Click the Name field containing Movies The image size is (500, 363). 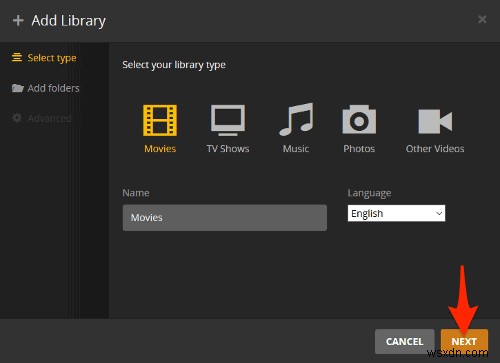225,218
